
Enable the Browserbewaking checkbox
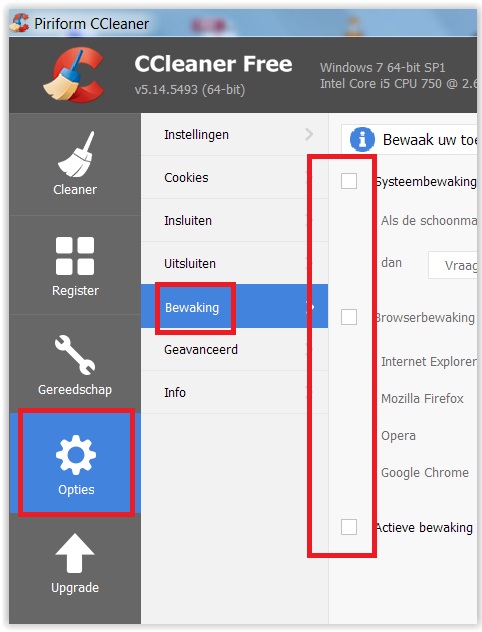click(349, 317)
